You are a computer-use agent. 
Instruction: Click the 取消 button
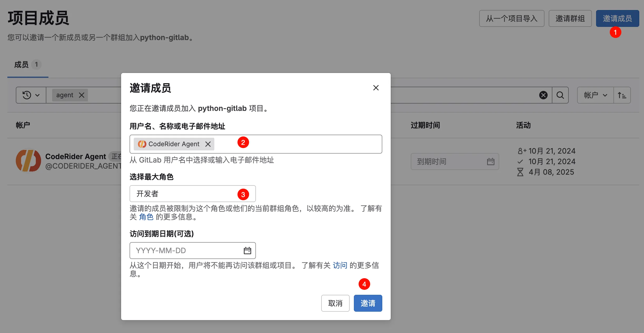[335, 303]
